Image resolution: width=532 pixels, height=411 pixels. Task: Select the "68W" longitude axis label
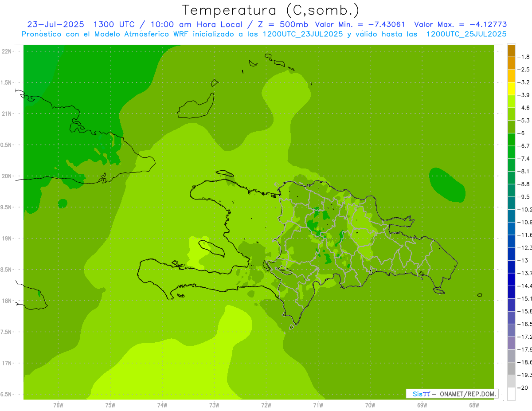(474, 405)
